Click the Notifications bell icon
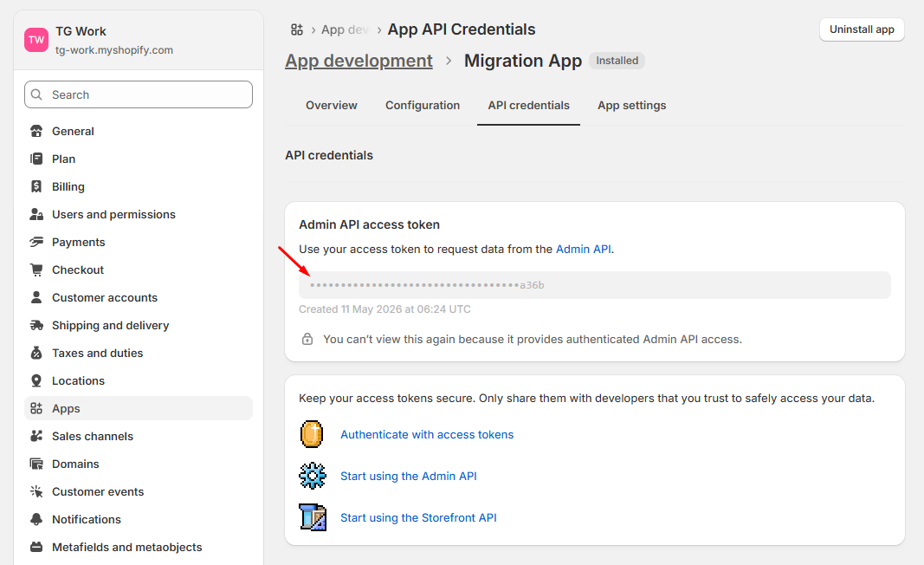Viewport: 924px width, 565px height. (36, 519)
